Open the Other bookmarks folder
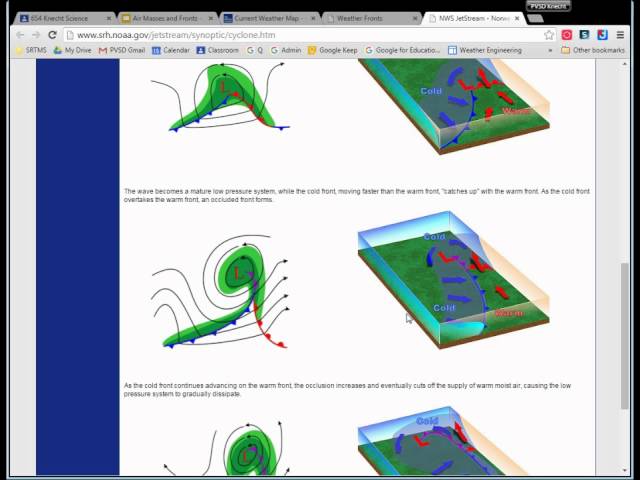 point(593,50)
